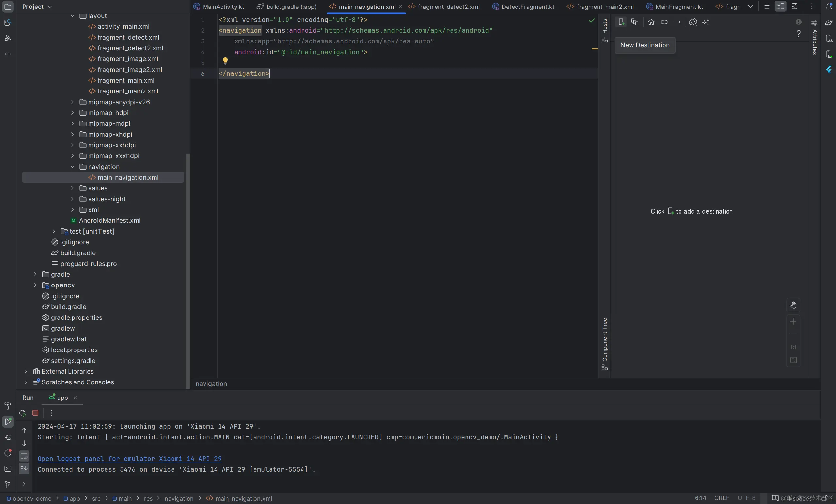Click the Assign Start Destination home icon
The image size is (836, 504).
point(651,22)
